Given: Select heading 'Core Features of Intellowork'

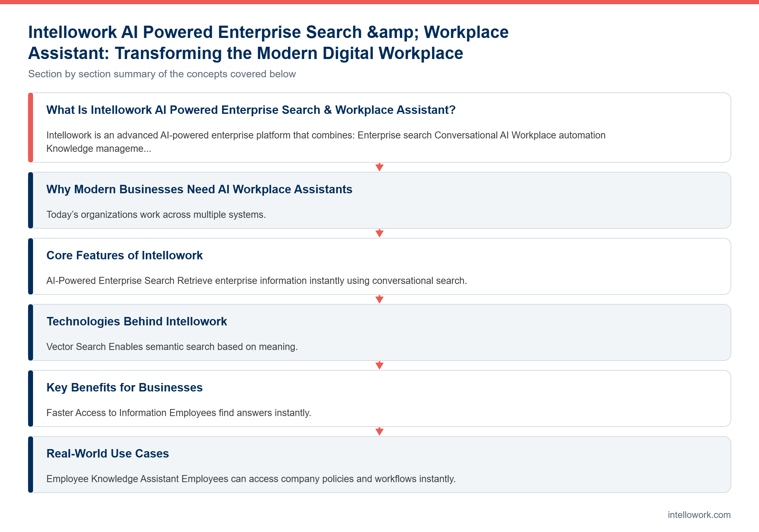Looking at the screenshot, I should pyautogui.click(x=124, y=255).
